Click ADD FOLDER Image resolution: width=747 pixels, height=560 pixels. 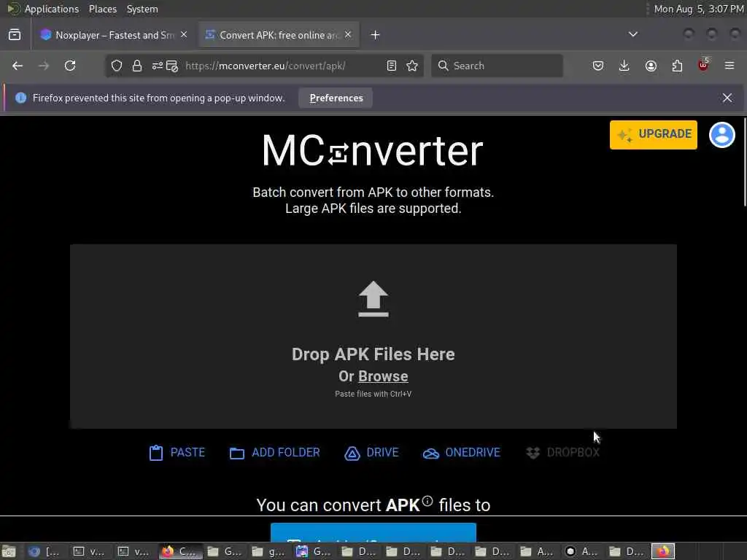click(x=274, y=452)
